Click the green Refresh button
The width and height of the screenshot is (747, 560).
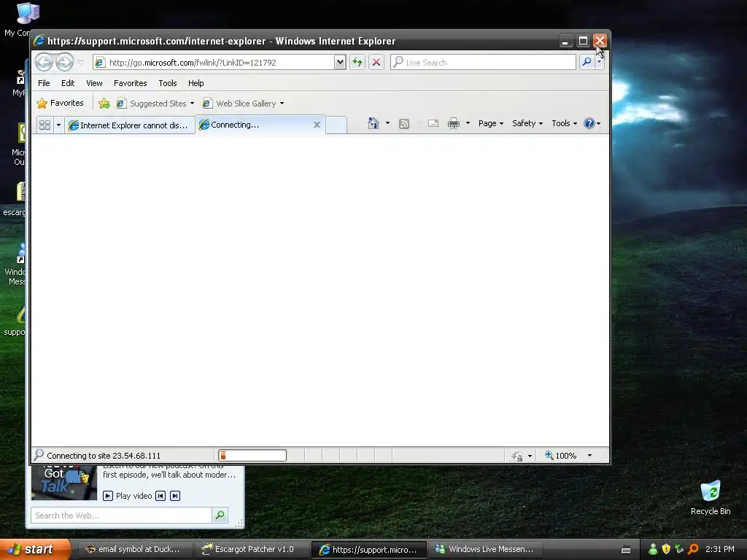[x=357, y=63]
